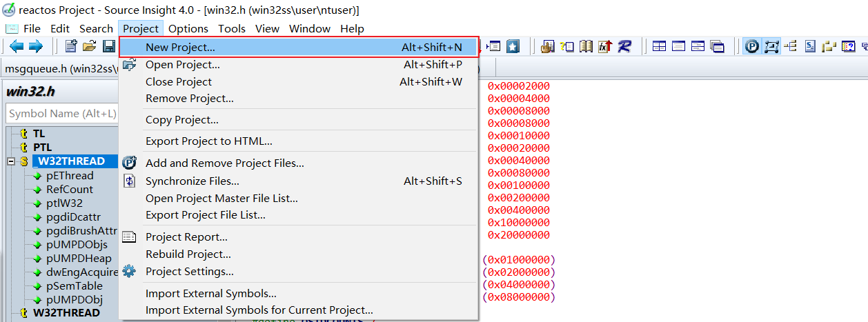868x322 pixels.
Task: Click the symbol window S icon
Action: point(810,46)
